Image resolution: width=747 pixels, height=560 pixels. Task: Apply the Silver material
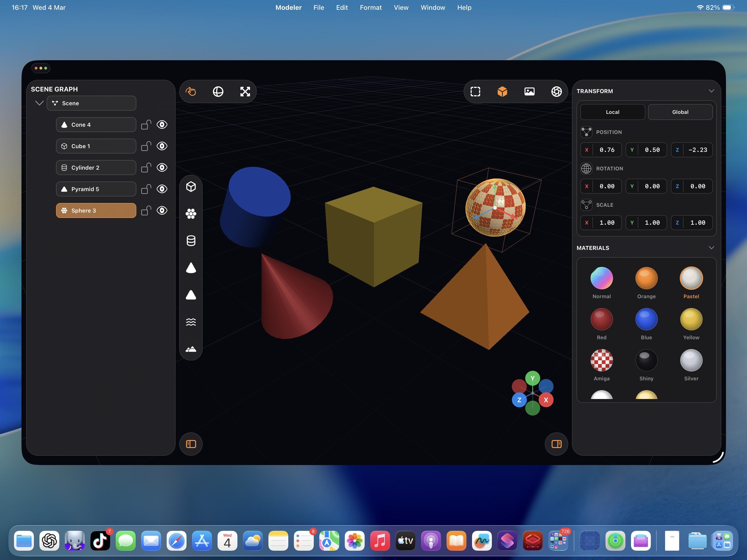[x=691, y=360]
